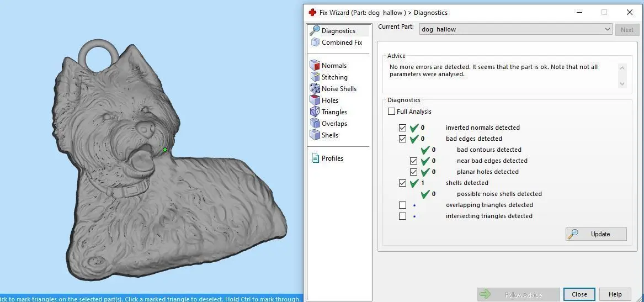The image size is (644, 302).
Task: Maximize the Fix Wizard window
Action: (x=604, y=12)
